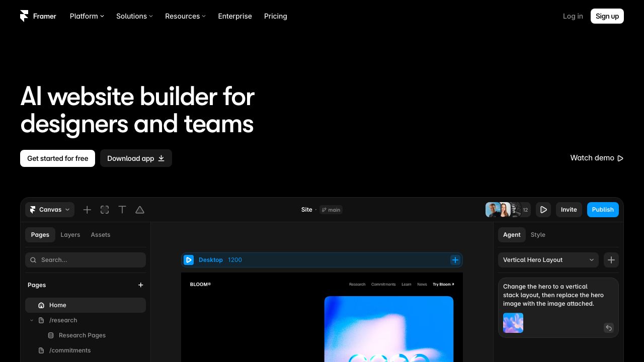Open the Solutions menu
Viewport: 644px width, 362px height.
pos(134,16)
